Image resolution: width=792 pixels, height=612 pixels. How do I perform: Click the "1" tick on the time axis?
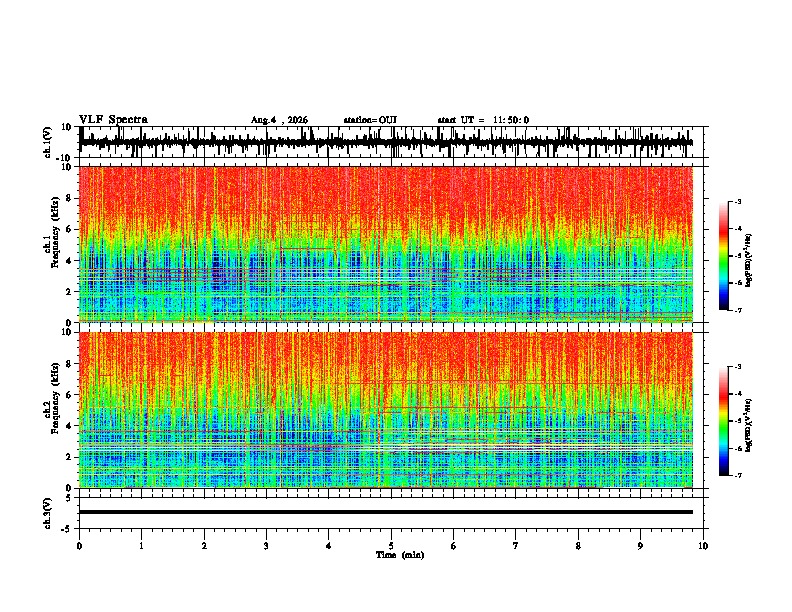coord(141,546)
